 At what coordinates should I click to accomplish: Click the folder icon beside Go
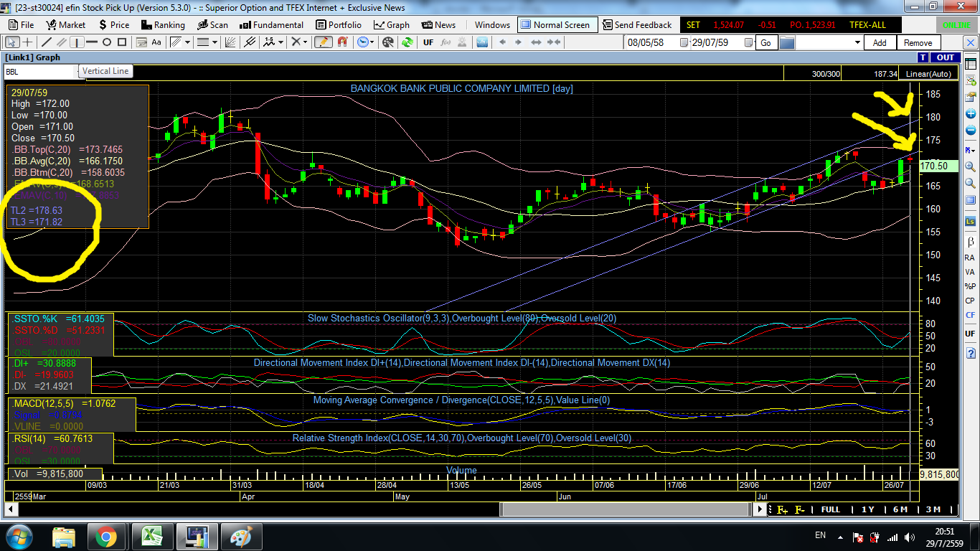click(x=787, y=42)
